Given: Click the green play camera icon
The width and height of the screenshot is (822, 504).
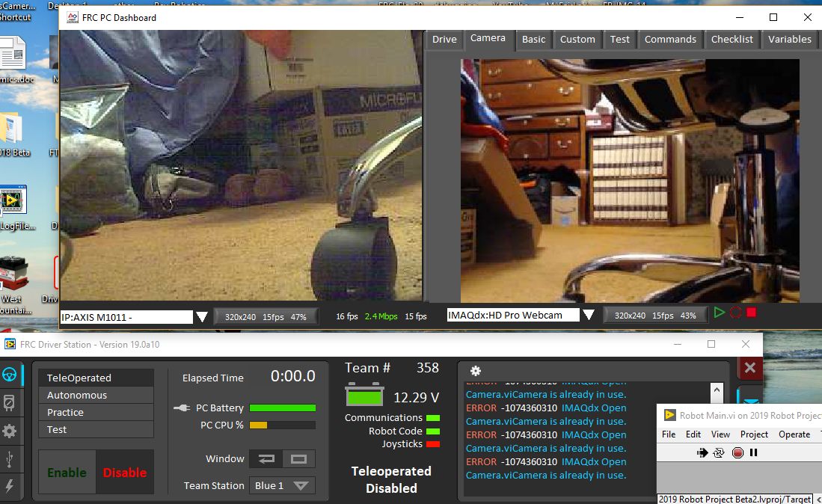Looking at the screenshot, I should tap(720, 313).
